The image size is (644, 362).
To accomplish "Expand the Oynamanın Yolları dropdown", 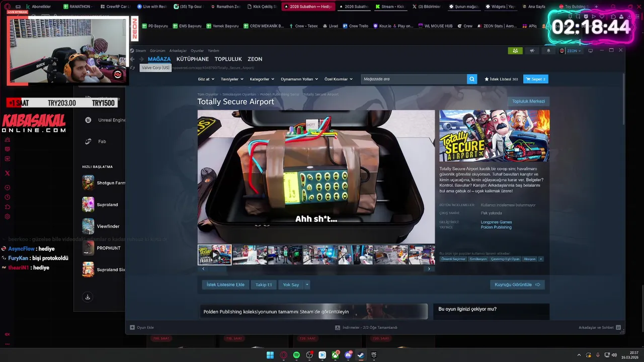I will point(299,79).
